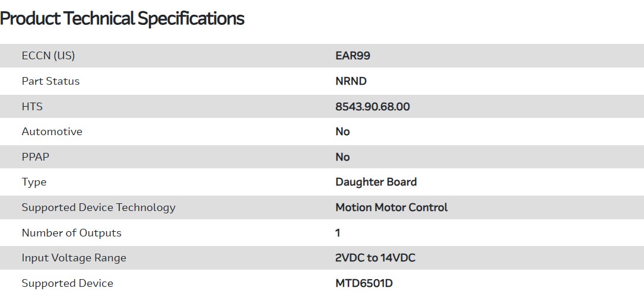Select the PPAP label
The image size is (644, 291).
click(x=35, y=157)
